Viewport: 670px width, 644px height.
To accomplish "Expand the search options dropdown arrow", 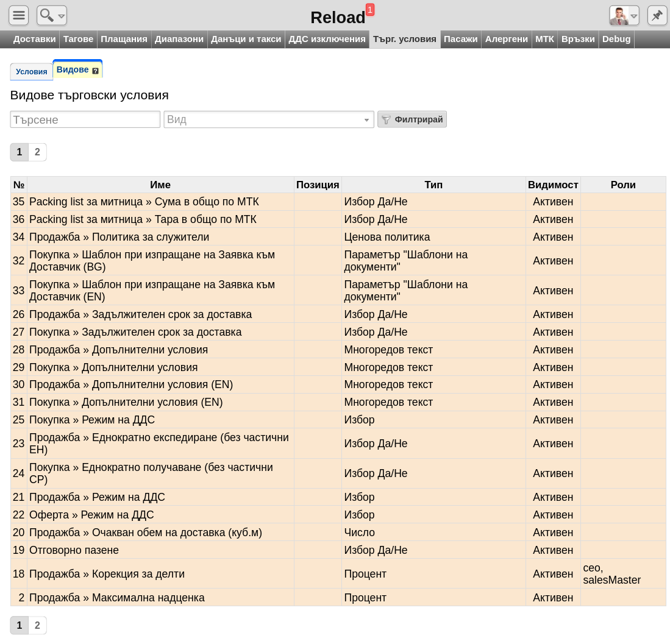I will coord(61,16).
